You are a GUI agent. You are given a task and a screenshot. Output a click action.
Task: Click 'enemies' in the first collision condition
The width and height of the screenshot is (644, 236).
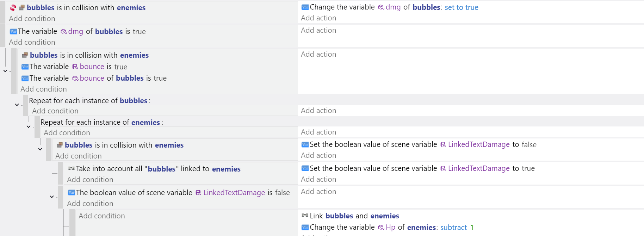coord(131,8)
